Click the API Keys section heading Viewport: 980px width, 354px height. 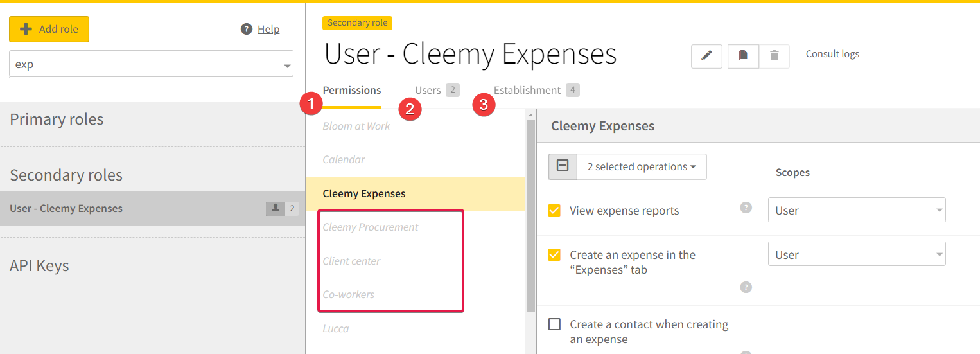tap(39, 266)
